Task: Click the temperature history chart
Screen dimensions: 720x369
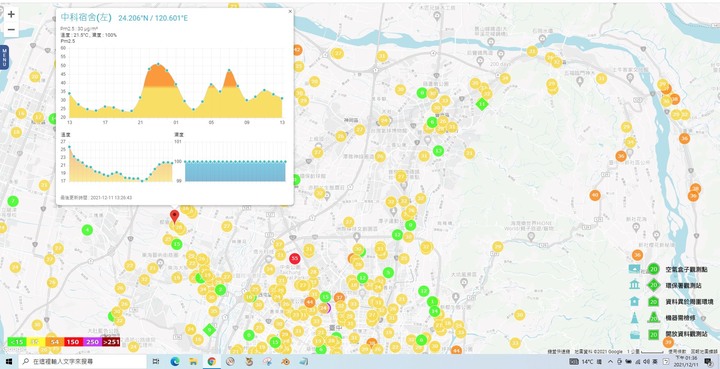Action: (x=120, y=162)
